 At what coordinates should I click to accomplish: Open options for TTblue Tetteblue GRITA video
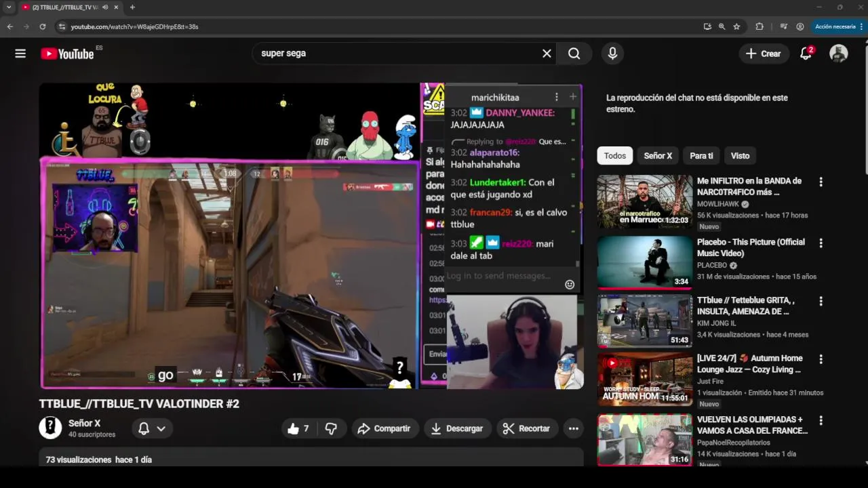[821, 301]
